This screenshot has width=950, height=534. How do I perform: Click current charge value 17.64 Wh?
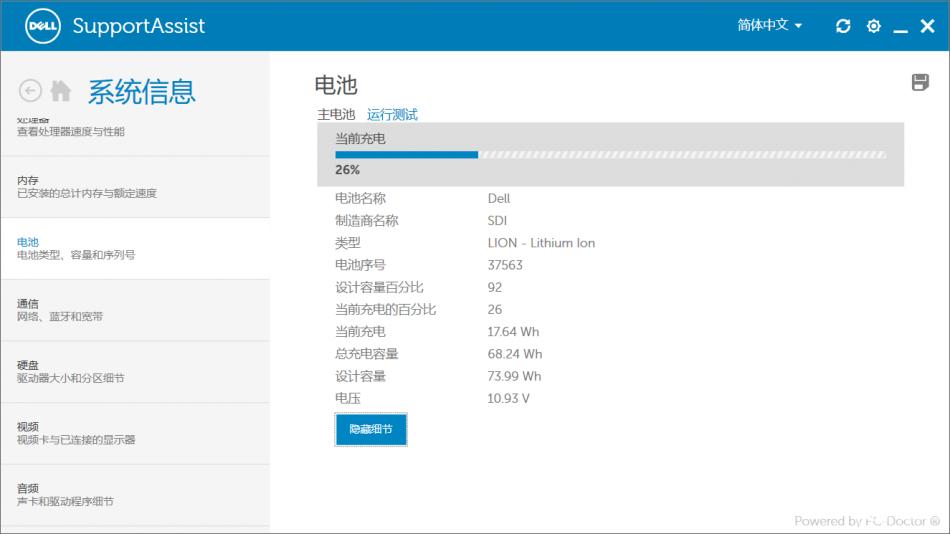coord(513,332)
